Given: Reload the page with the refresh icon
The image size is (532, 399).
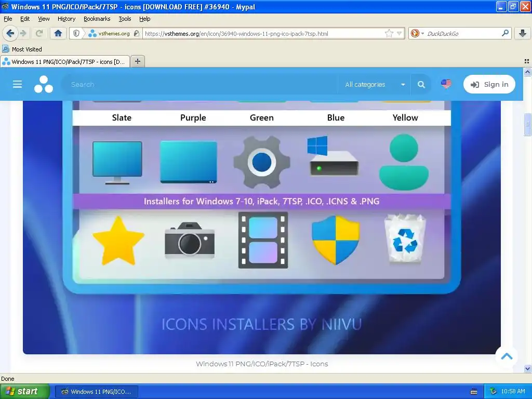Looking at the screenshot, I should pos(39,33).
